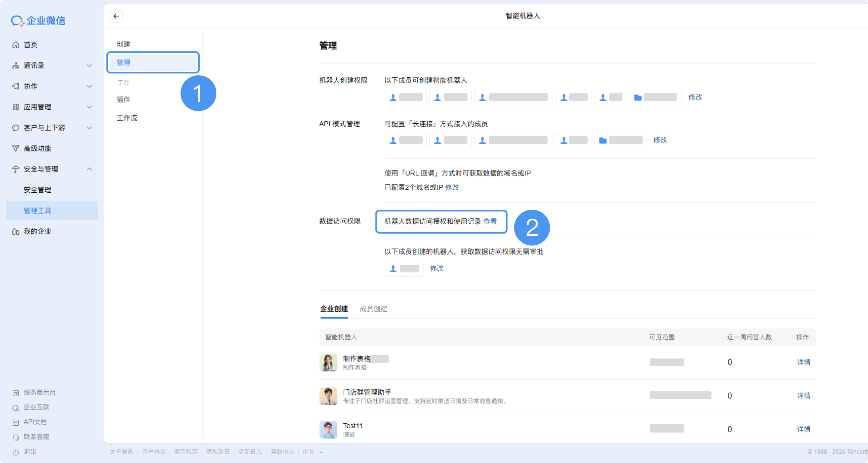Click the Test11 robot avatar

(x=328, y=429)
